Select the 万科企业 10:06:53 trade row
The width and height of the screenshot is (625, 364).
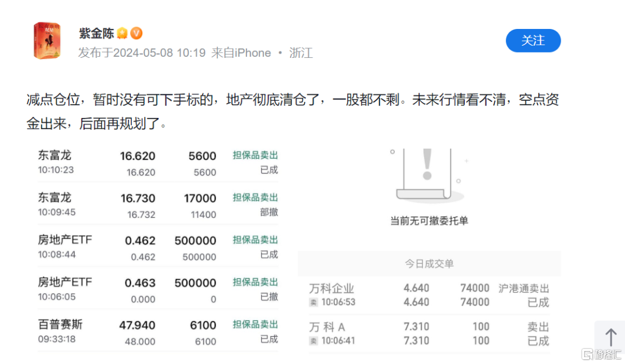[429, 295]
